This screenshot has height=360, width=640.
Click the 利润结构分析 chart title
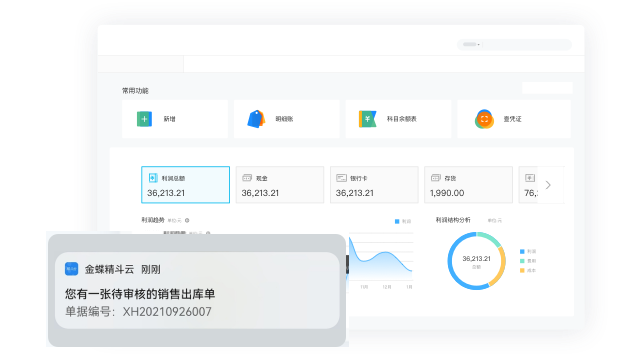453,220
